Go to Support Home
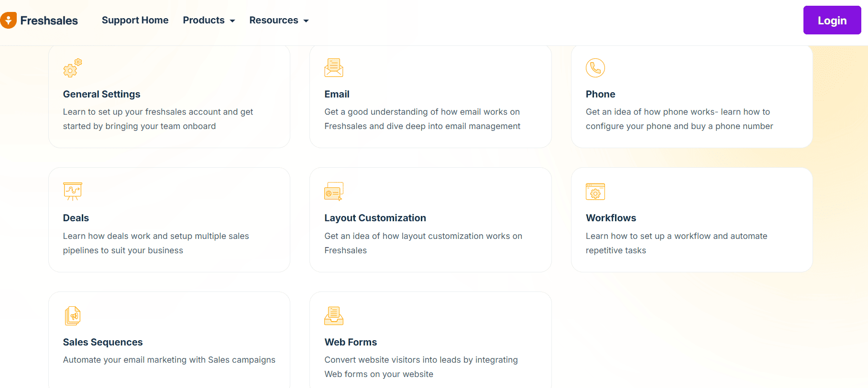 [x=135, y=20]
